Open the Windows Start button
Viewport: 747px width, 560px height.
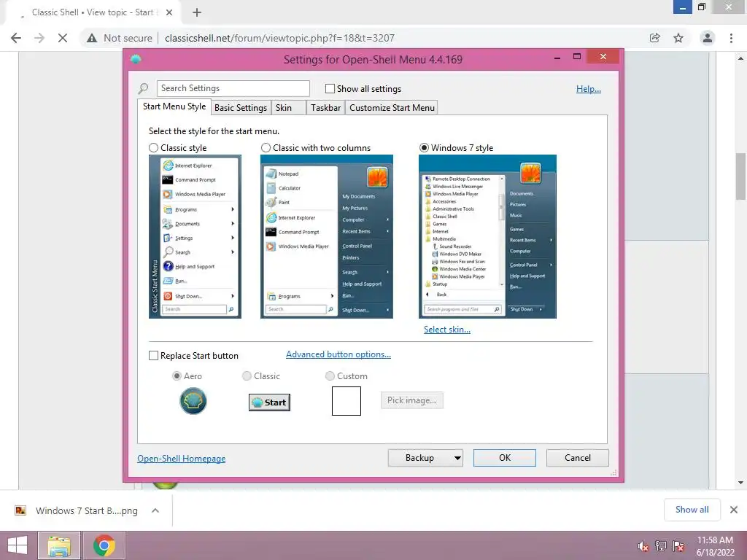coord(18,545)
